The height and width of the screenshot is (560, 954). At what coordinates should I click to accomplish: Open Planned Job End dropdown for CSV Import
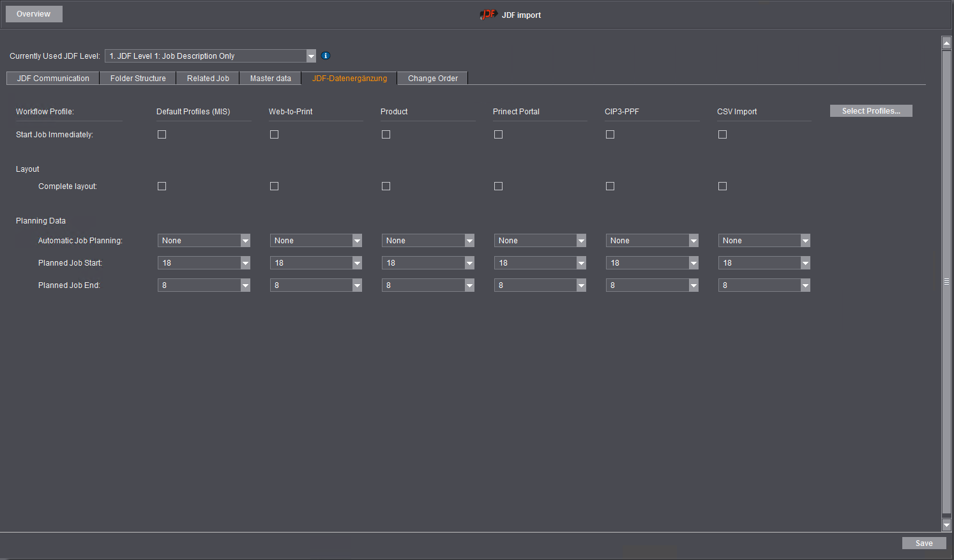[805, 285]
